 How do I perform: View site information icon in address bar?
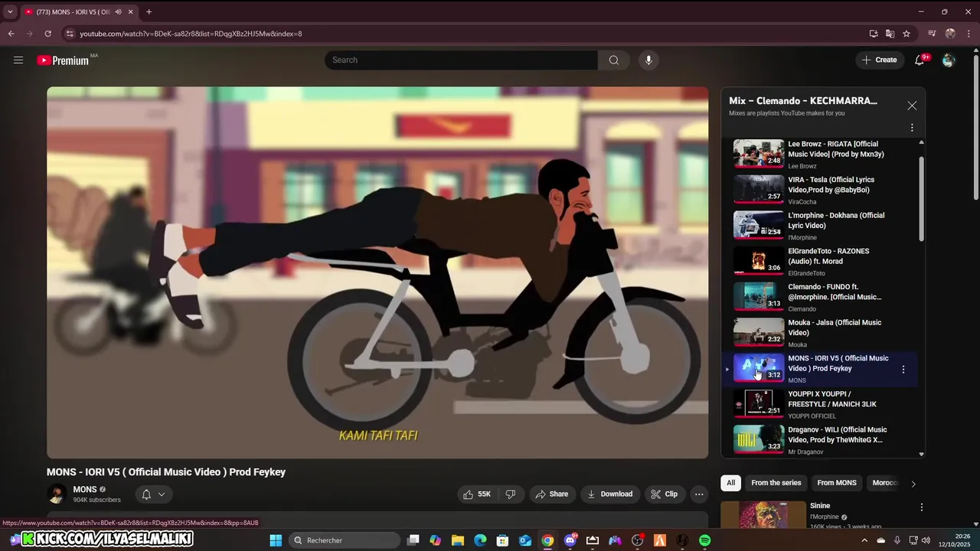click(x=70, y=34)
